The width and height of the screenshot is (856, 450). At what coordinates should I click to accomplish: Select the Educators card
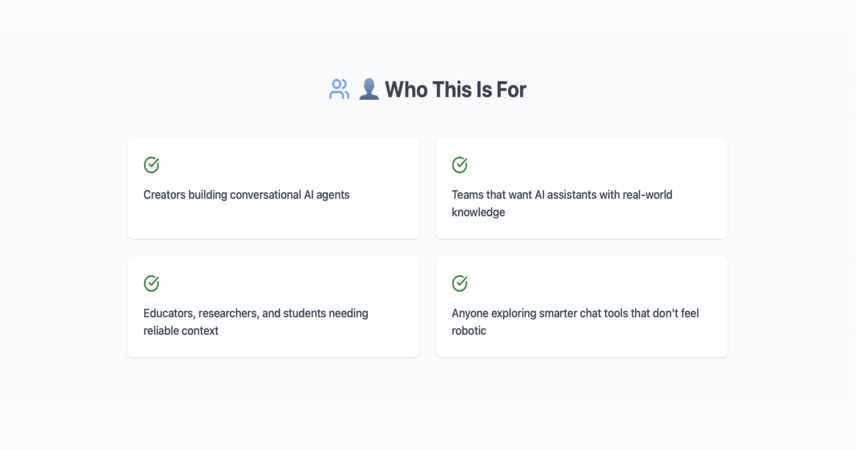click(x=274, y=307)
